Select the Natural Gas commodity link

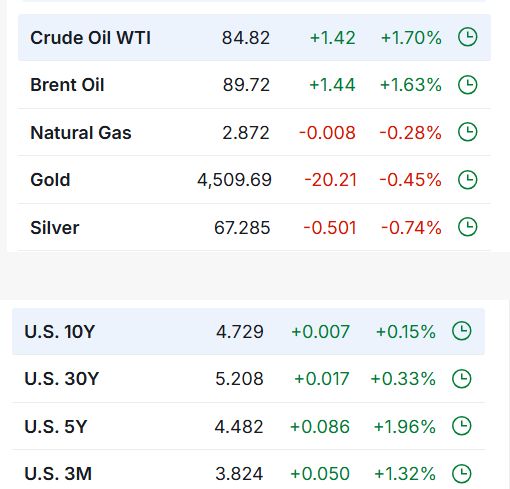(x=81, y=132)
